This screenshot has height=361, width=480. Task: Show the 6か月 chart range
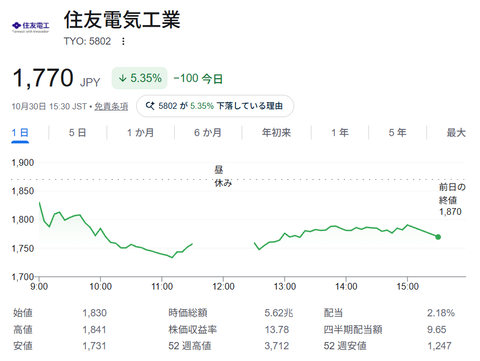coord(208,133)
